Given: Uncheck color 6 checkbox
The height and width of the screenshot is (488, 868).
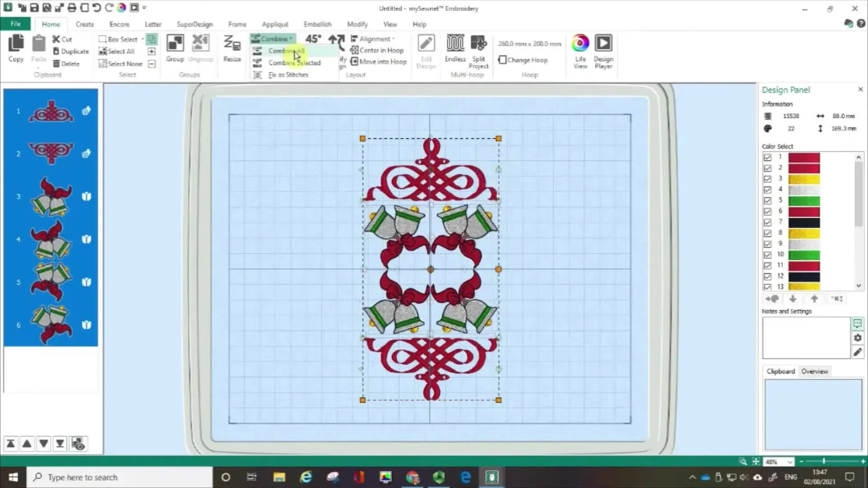Looking at the screenshot, I should [x=768, y=212].
